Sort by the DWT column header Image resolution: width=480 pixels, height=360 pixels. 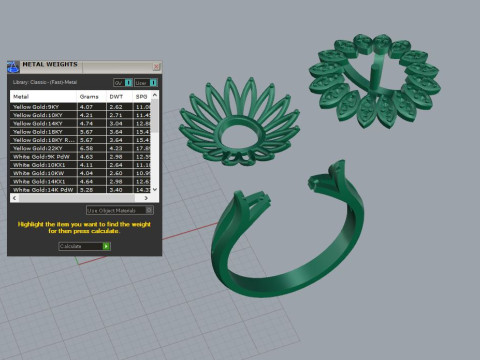tap(119, 96)
